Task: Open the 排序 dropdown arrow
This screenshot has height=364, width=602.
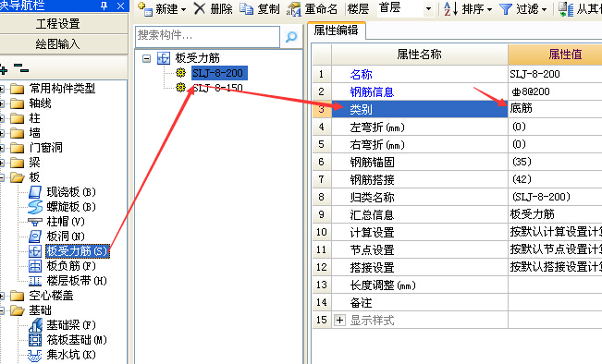Action: (489, 9)
